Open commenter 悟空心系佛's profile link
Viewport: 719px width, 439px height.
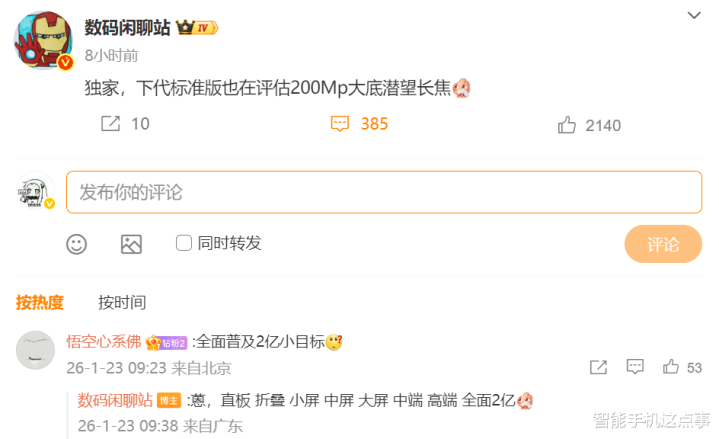click(x=104, y=341)
